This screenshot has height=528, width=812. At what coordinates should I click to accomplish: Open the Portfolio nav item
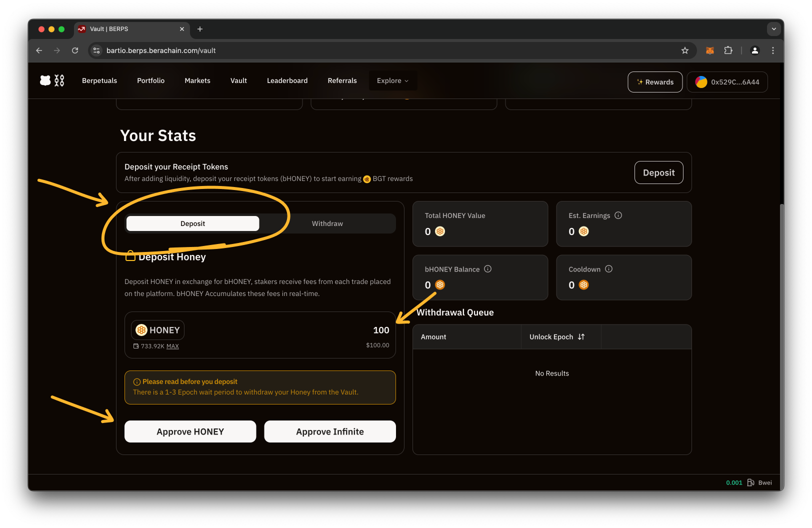point(151,80)
